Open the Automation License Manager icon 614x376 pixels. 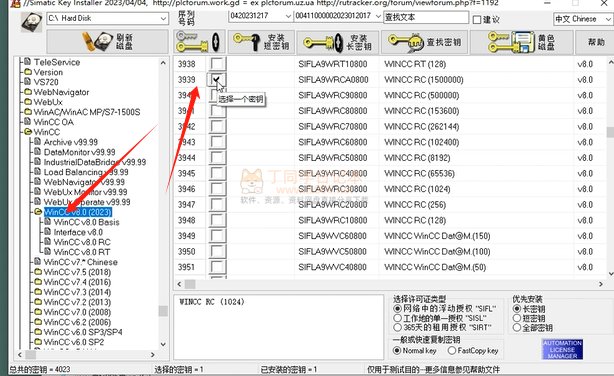pyautogui.click(x=562, y=349)
